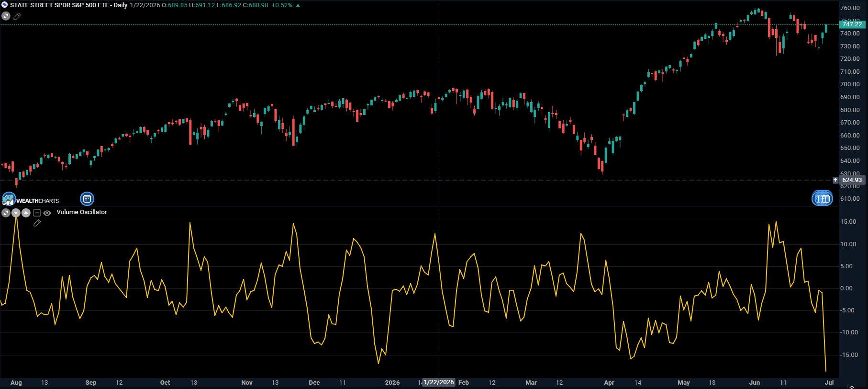Click the 0.00 oscillator axis label
The image size is (868, 389).
(x=846, y=288)
